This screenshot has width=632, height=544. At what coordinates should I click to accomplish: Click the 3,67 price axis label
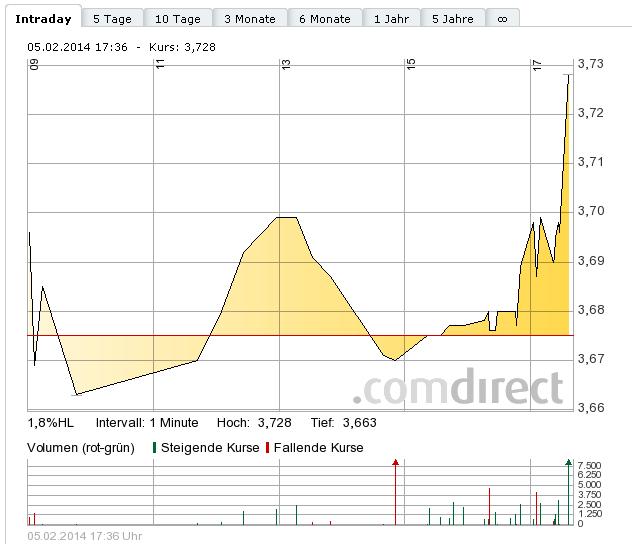tap(590, 359)
